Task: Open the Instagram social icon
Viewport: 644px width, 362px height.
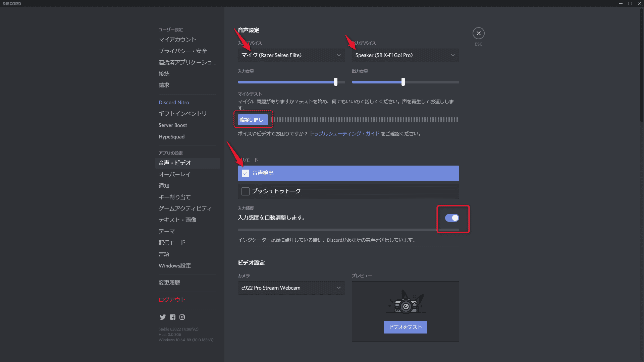Action: (x=182, y=317)
